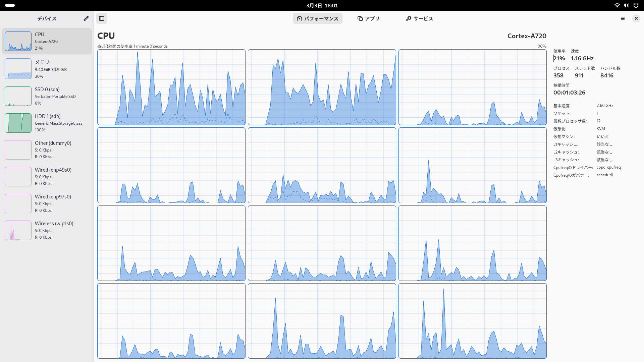
Task: Click the first CPU core graph
Action: click(171, 87)
